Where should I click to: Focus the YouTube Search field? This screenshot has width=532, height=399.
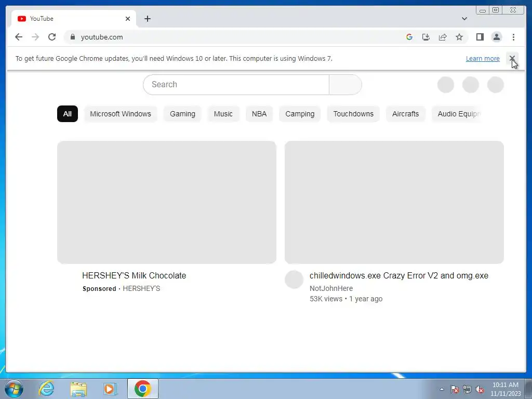236,85
